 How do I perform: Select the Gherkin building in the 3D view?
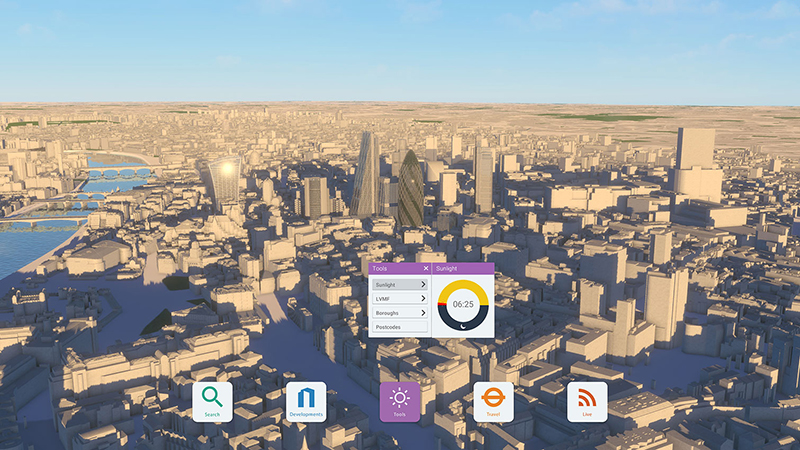410,190
